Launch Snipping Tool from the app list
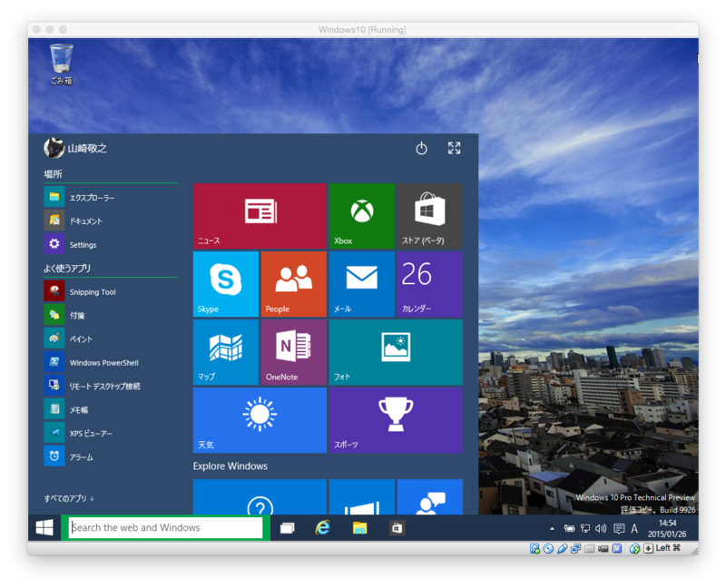Image resolution: width=726 pixels, height=588 pixels. pos(110,291)
